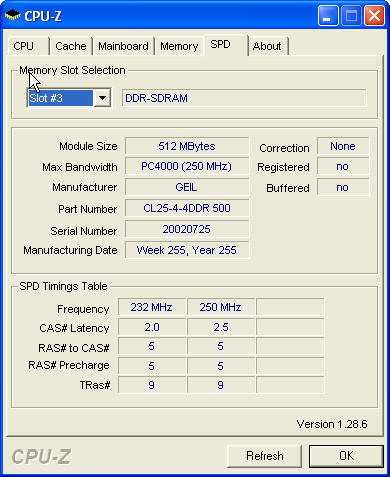Click the PC4000 (250 MHz) bandwidth field

(187, 166)
